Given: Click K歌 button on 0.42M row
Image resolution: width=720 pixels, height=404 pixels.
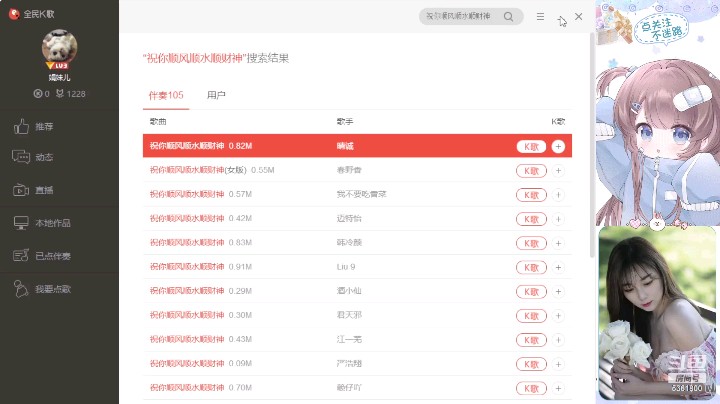Looking at the screenshot, I should (x=531, y=219).
